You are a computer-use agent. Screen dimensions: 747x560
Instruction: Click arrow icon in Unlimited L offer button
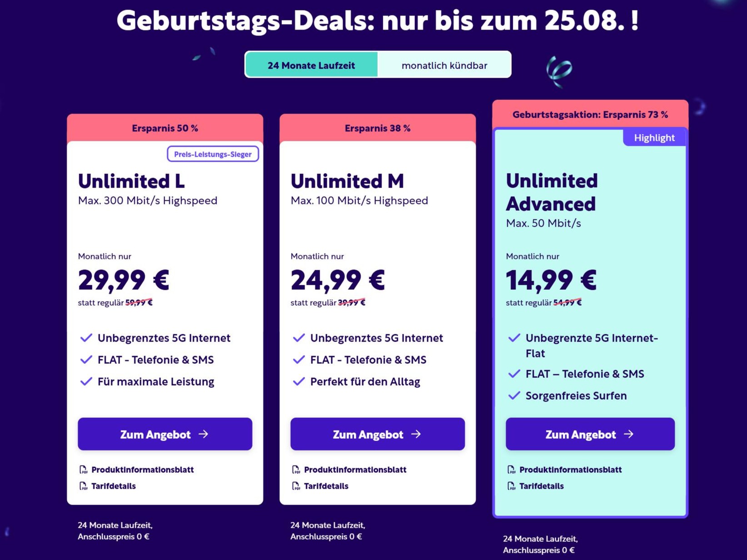click(204, 434)
